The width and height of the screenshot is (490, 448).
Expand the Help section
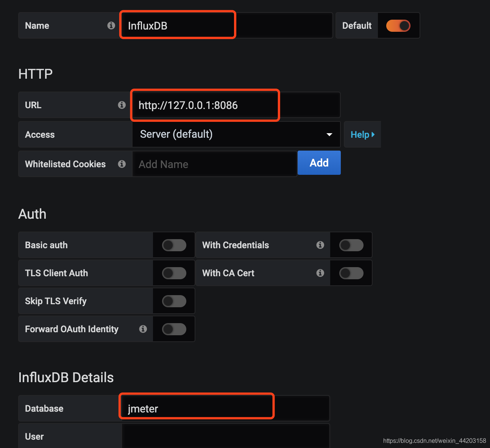[362, 134]
